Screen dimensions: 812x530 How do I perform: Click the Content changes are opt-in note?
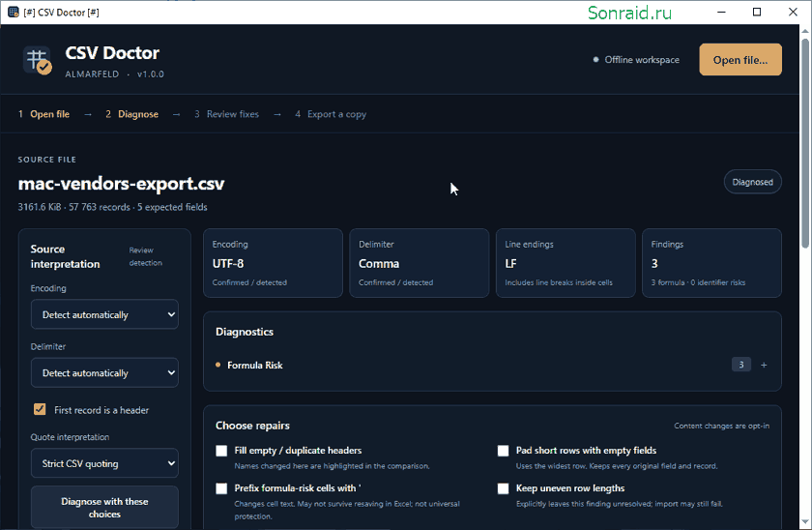pyautogui.click(x=721, y=426)
